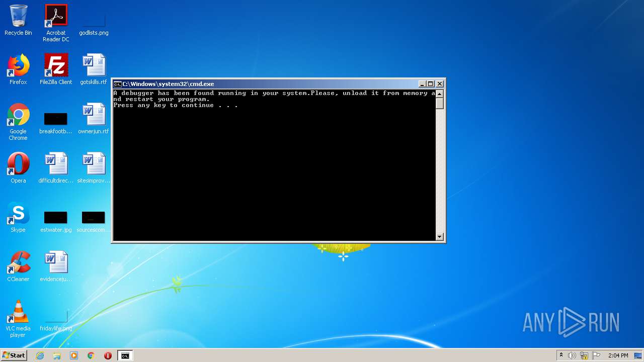The image size is (644, 362).
Task: Click the 'Press any key to continue' line
Action: tap(176, 106)
